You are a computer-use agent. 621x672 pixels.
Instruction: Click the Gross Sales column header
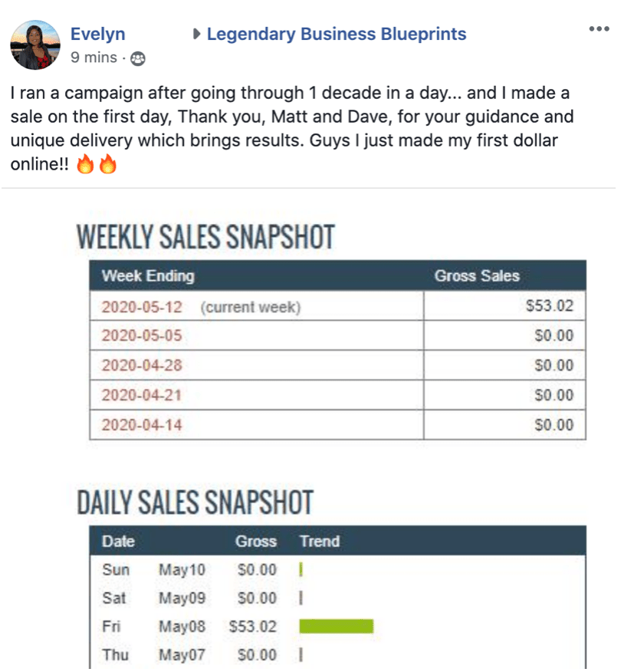[x=477, y=275]
